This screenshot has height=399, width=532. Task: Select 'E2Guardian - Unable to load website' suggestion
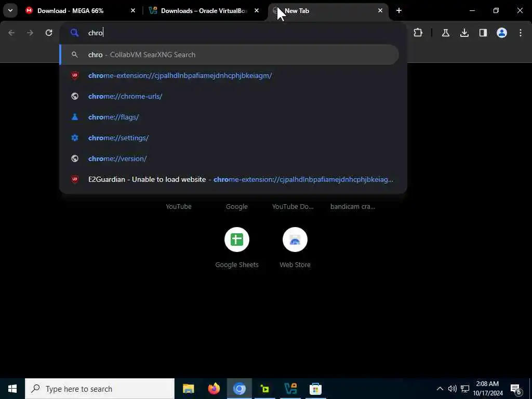[229, 179]
